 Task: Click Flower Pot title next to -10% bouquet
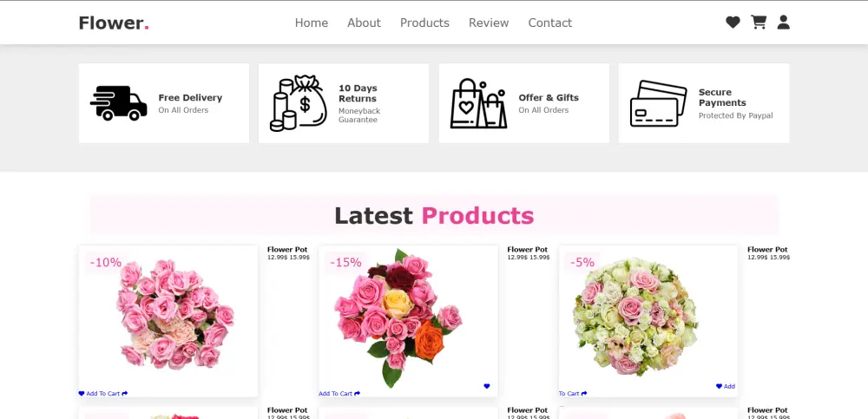point(287,250)
